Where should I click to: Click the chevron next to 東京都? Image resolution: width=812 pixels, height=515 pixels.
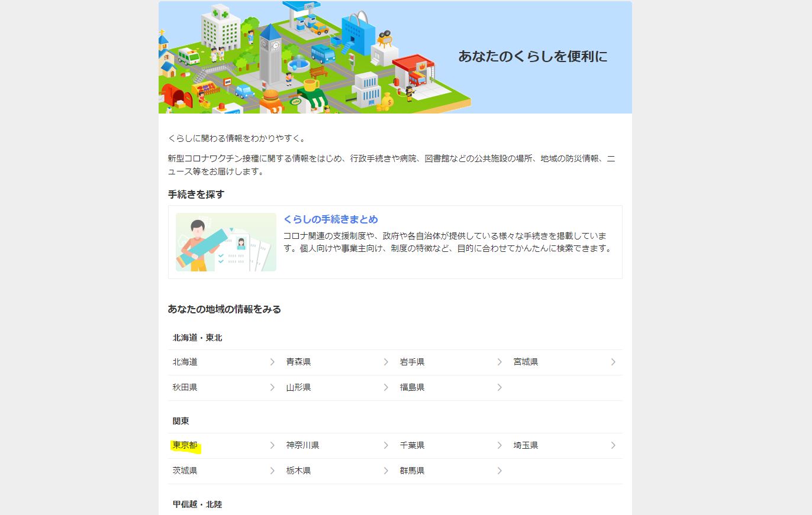272,445
